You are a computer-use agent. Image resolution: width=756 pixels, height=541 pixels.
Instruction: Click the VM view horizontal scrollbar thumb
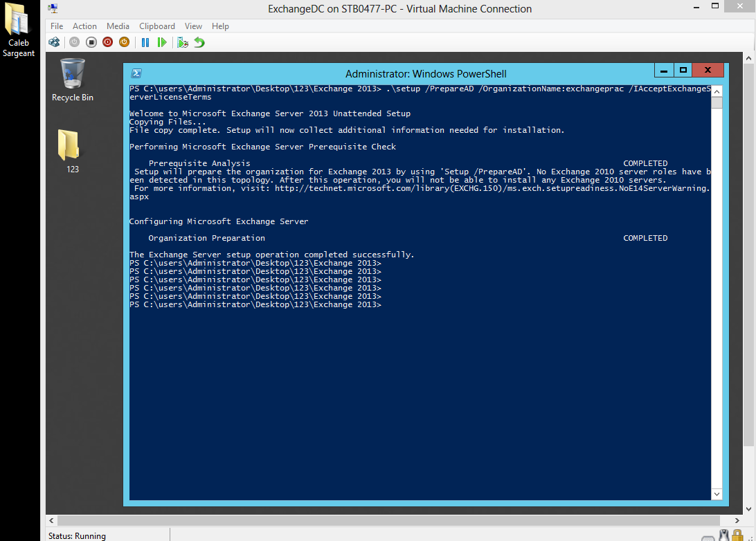click(x=388, y=520)
